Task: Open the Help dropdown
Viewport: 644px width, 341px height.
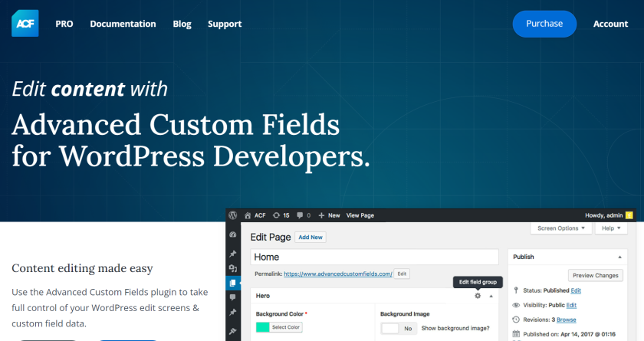Action: coord(610,228)
